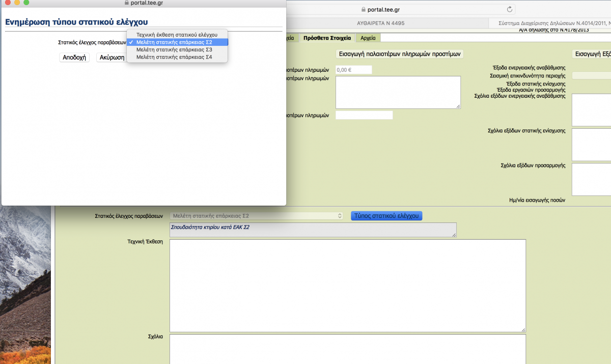611x364 pixels.
Task: Open the disabled Στατικός έλεγχος παραβάσεων combo box
Action: 257,216
